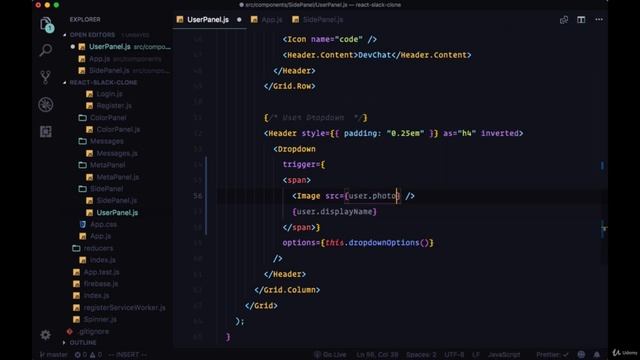640x360 pixels.
Task: Open the Manage gear menu
Action: click(x=46, y=335)
